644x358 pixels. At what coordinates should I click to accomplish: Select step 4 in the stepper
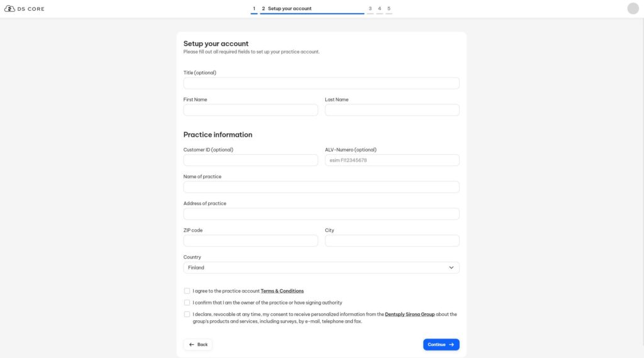[x=379, y=9]
